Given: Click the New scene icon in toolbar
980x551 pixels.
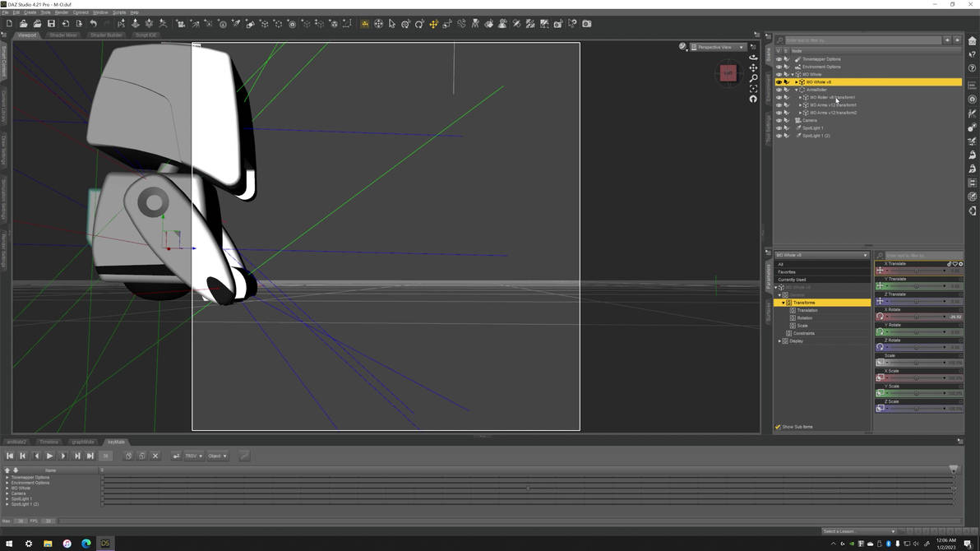Looking at the screenshot, I should [9, 24].
